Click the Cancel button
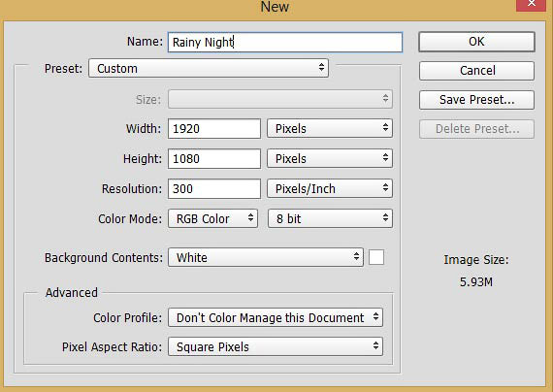The height and width of the screenshot is (392, 553). (476, 71)
